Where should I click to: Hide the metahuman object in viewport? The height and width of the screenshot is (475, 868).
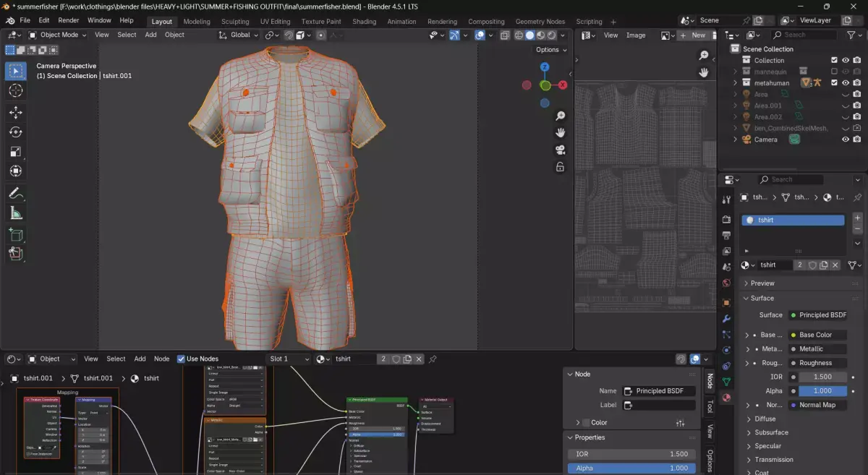[x=845, y=83]
